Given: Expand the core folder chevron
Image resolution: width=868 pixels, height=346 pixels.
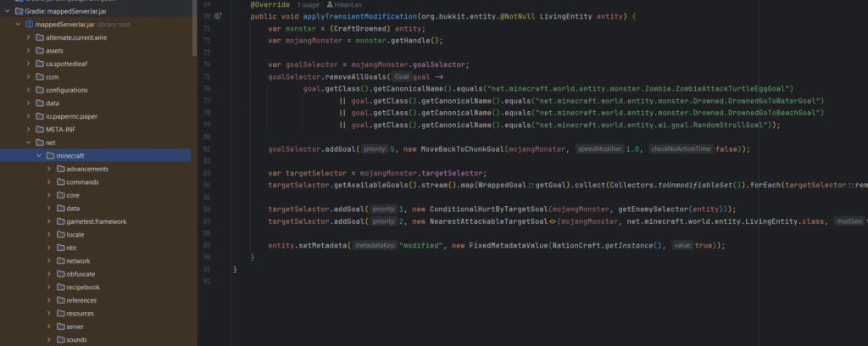Looking at the screenshot, I should tap(48, 195).
